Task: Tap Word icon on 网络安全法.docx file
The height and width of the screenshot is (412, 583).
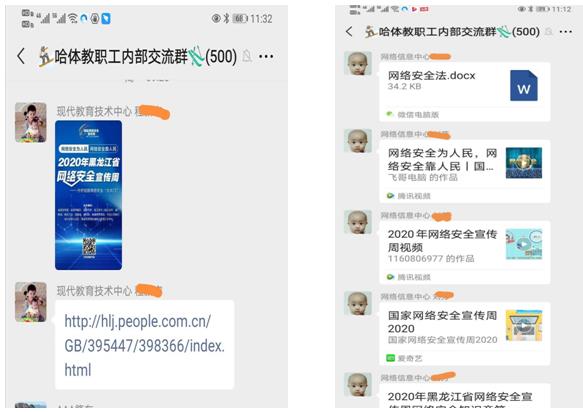Action: pos(524,86)
